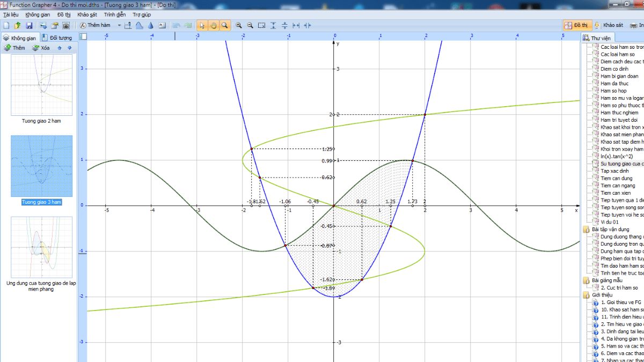The width and height of the screenshot is (644, 362).
Task: Click the camera snapshot icon
Action: click(66, 25)
